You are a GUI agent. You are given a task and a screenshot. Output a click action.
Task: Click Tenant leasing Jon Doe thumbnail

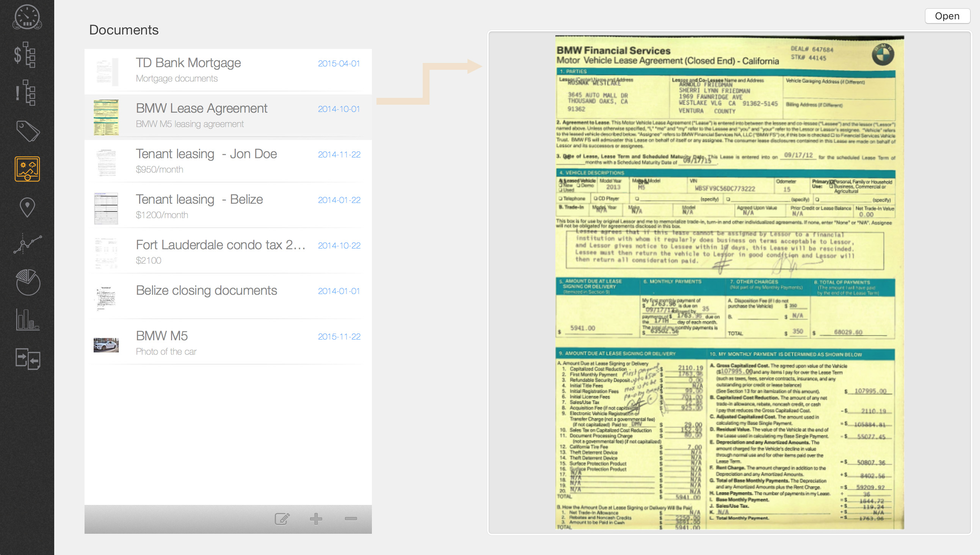coord(106,162)
